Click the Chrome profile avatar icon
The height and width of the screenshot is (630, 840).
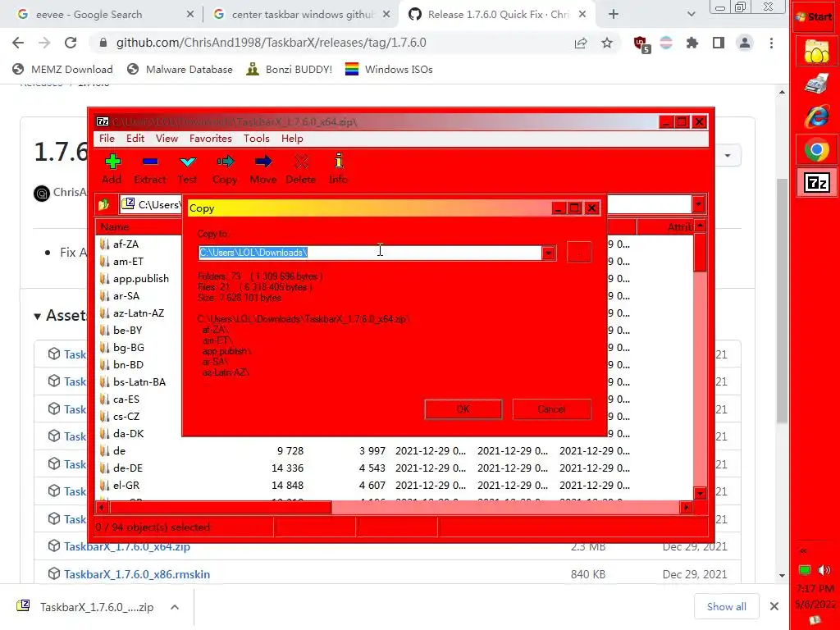745,43
